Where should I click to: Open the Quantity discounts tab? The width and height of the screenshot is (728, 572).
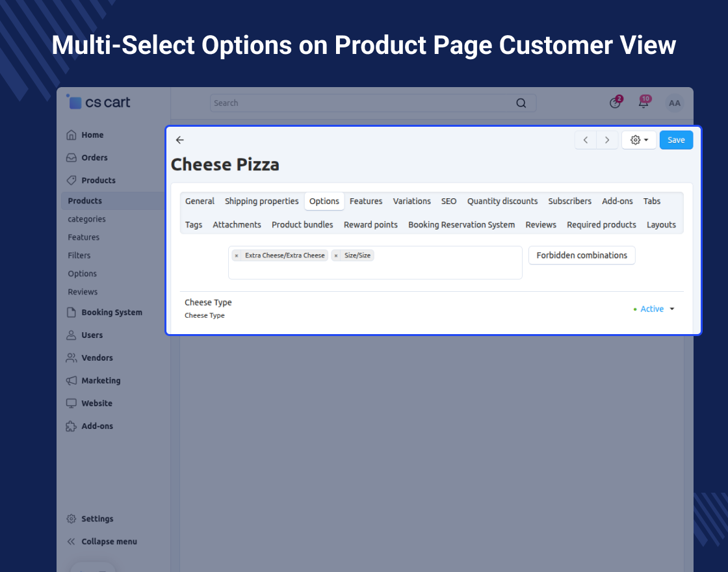tap(502, 201)
